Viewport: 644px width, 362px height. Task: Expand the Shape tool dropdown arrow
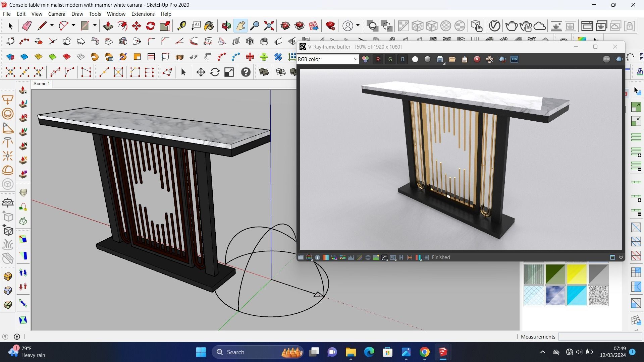coord(95,25)
